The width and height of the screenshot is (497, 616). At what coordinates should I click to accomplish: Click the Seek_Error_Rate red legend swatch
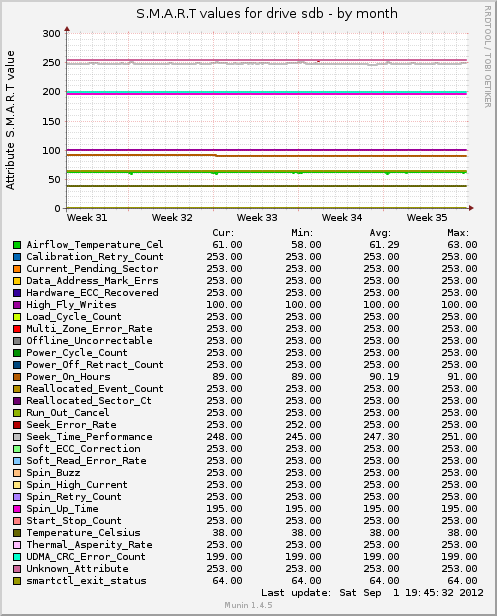tap(17, 425)
